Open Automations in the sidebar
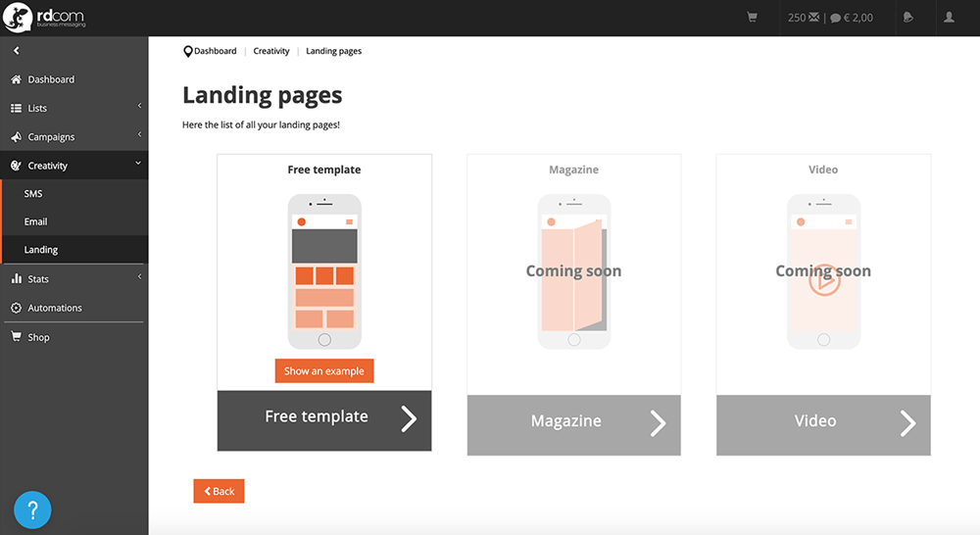Image resolution: width=980 pixels, height=535 pixels. pyautogui.click(x=55, y=308)
